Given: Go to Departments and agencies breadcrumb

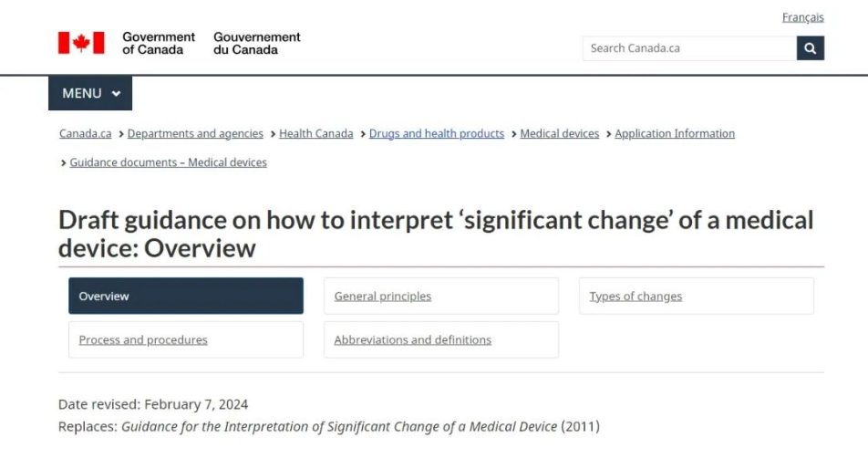Looking at the screenshot, I should [195, 133].
